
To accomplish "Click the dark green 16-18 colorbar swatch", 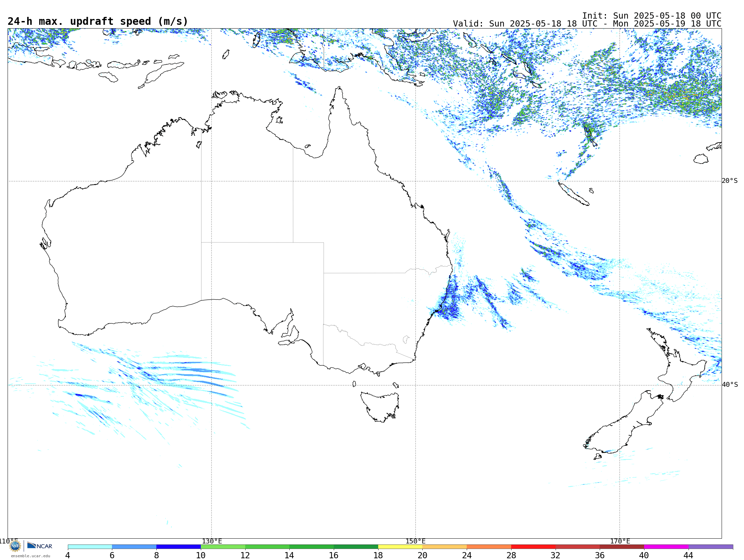I will (356, 547).
